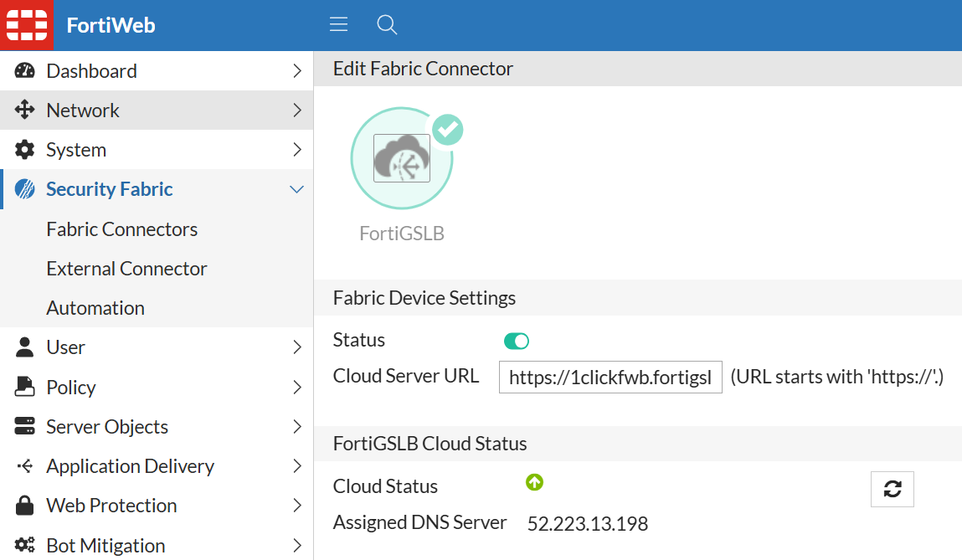Click the Security Fabric icon
This screenshot has width=962, height=560.
click(x=24, y=189)
